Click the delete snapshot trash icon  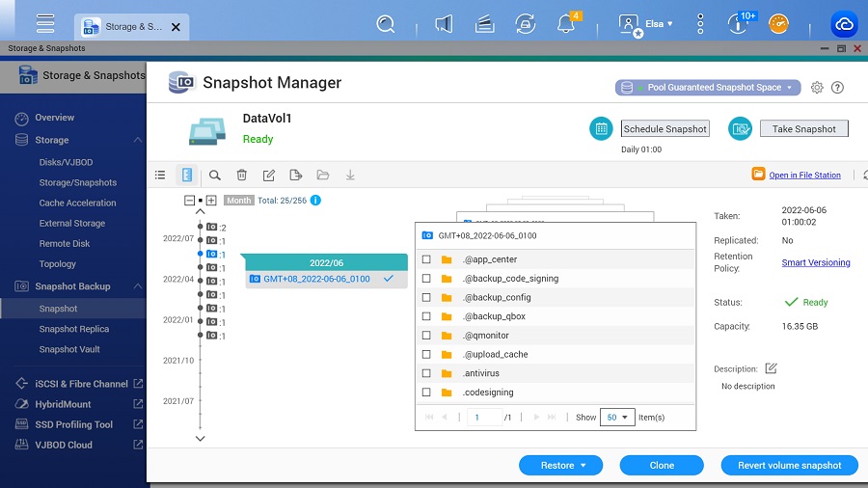(242, 176)
